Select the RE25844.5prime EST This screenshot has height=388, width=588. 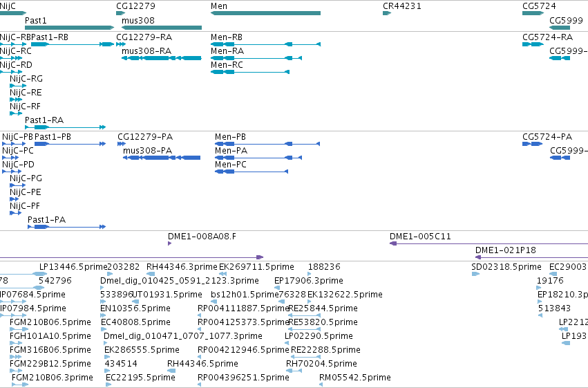305,315
